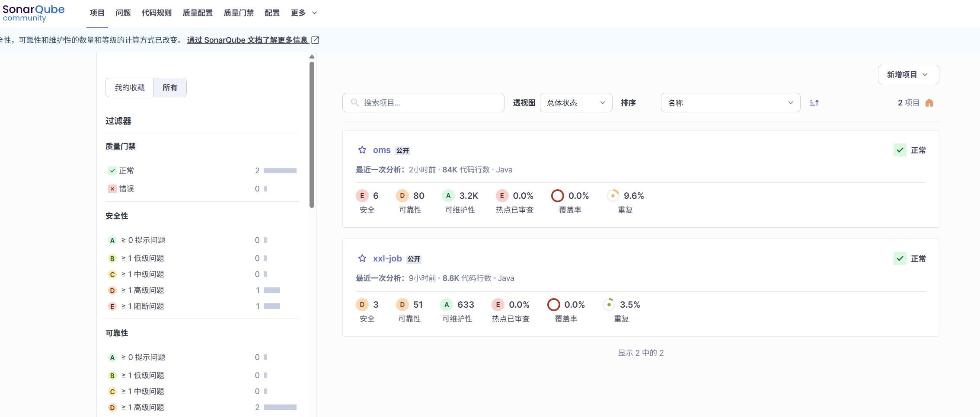980x417 pixels.
Task: Click xxl-job security rating D badge
Action: point(362,305)
